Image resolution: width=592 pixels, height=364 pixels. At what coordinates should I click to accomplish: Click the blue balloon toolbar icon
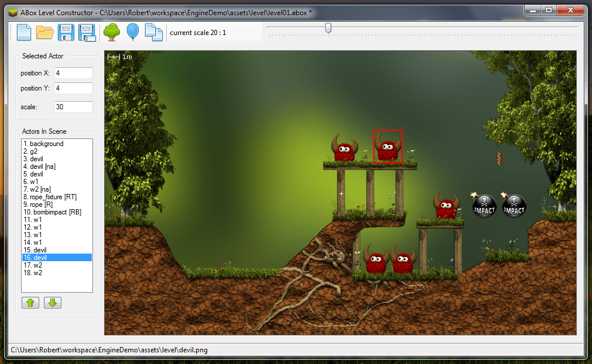tap(133, 32)
